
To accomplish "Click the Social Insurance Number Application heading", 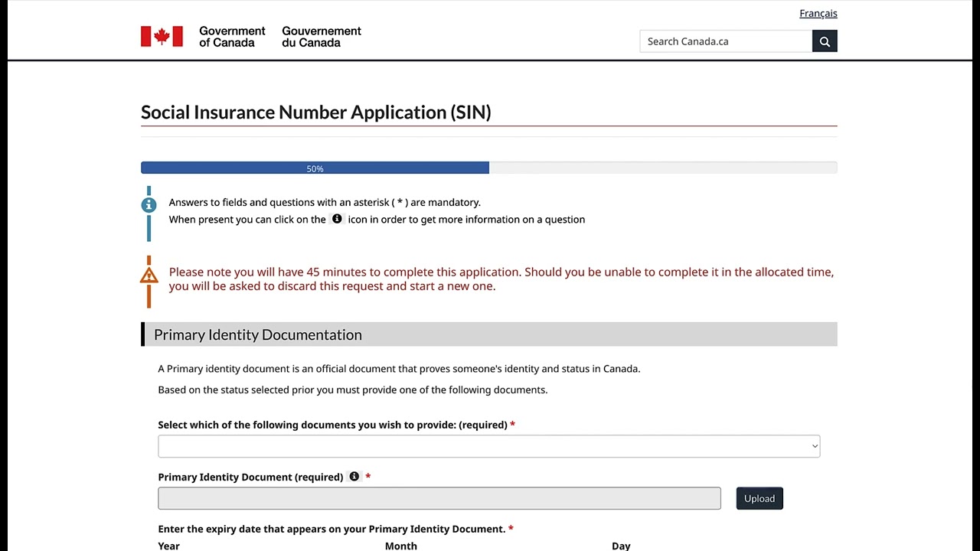I will [315, 112].
